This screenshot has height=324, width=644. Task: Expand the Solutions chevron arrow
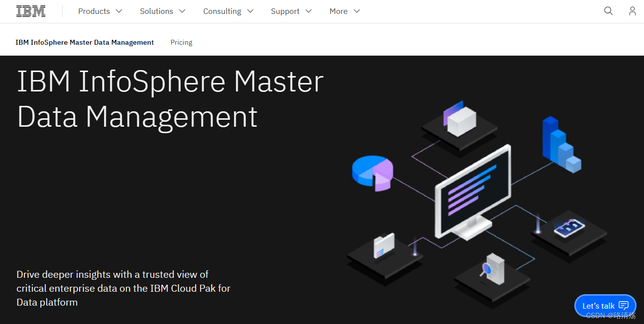click(x=182, y=11)
